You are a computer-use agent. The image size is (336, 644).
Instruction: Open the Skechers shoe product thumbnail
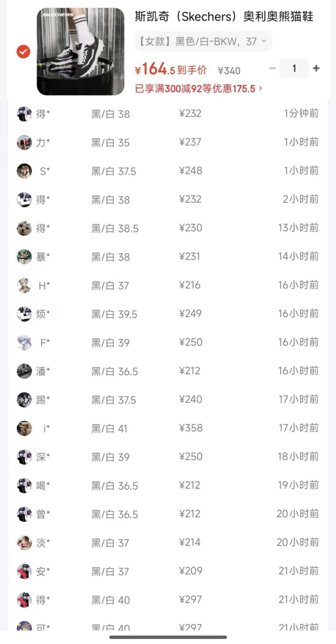[80, 52]
